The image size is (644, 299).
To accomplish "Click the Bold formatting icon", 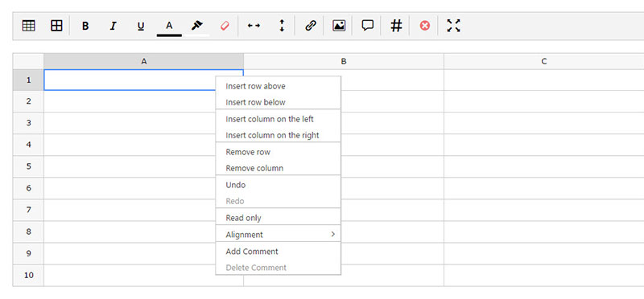I will click(85, 26).
